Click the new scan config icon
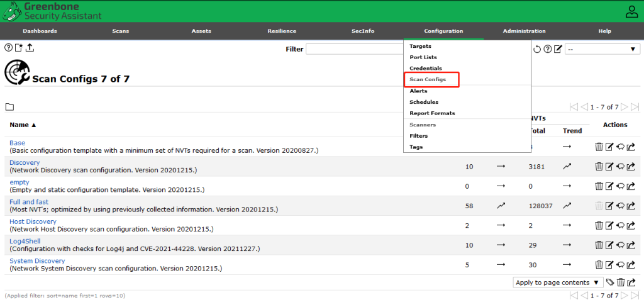 point(19,48)
